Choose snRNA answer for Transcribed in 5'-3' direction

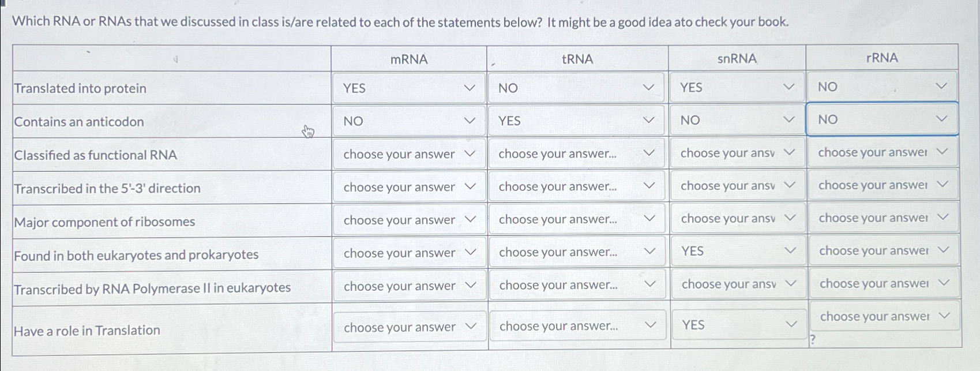click(x=737, y=186)
